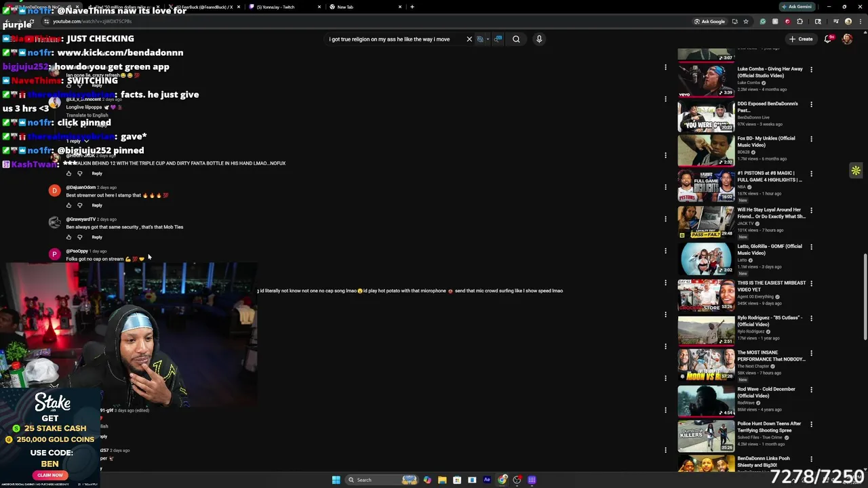Screen dimensions: 868x488
Task: Bookmark this page with the star icon
Action: pos(746,22)
